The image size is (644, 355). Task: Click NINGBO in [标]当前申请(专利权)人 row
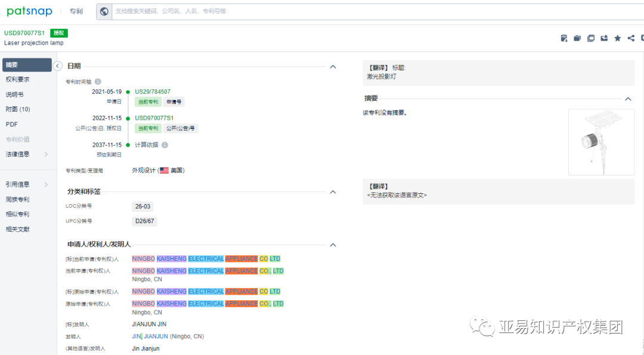pyautogui.click(x=143, y=259)
